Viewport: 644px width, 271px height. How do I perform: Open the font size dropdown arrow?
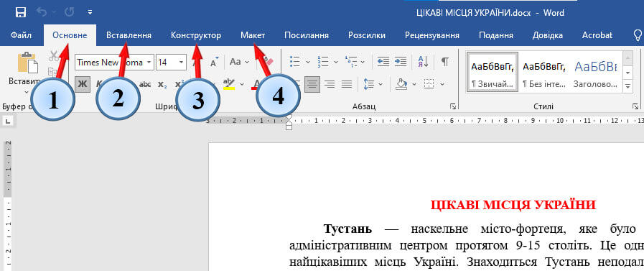182,63
